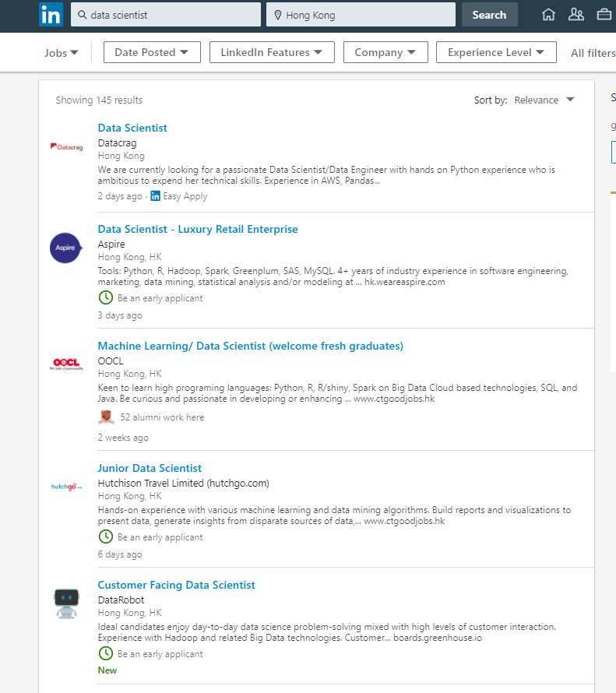The image size is (616, 693).
Task: Click the alumni school crest thumbnail
Action: [106, 417]
